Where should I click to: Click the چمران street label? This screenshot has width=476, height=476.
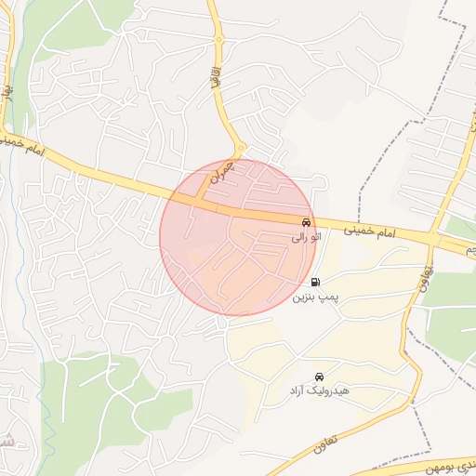[x=221, y=172]
